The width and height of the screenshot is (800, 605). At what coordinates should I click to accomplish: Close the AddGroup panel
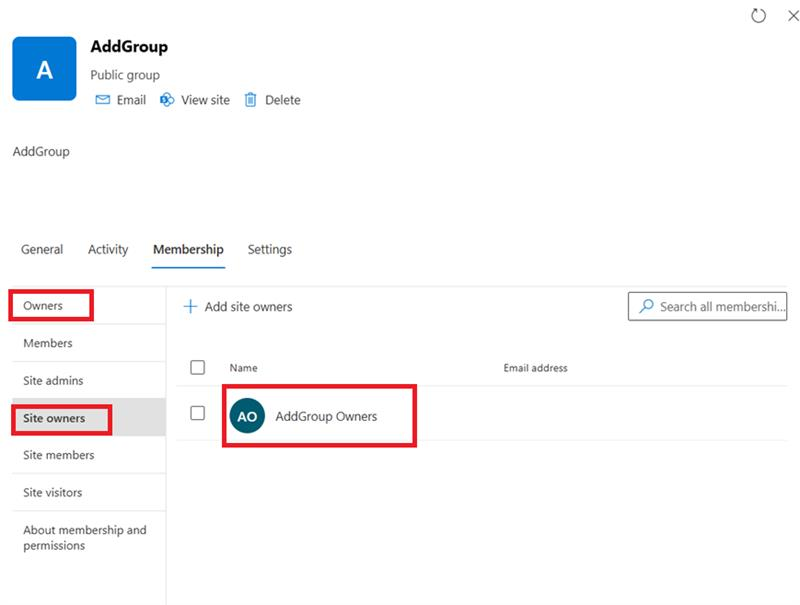tap(793, 16)
